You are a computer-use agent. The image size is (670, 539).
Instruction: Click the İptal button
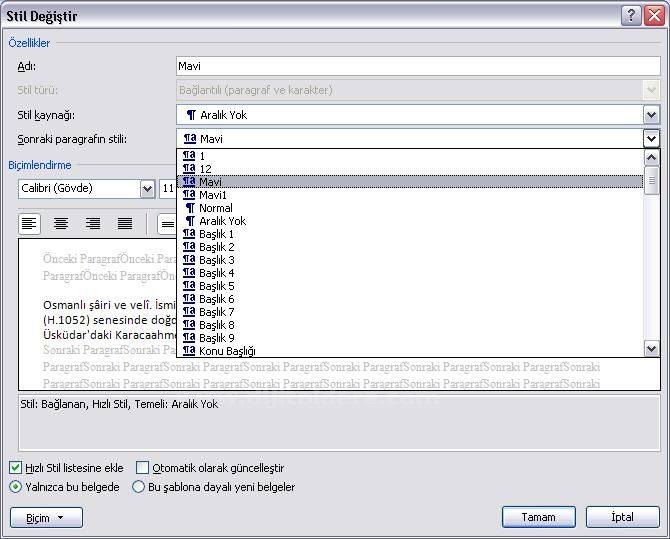point(623,517)
